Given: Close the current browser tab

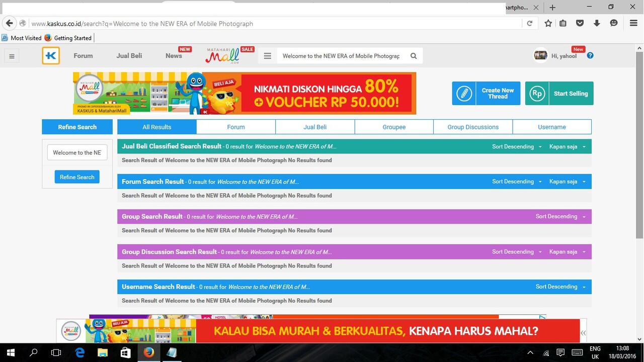Looking at the screenshot, I should pyautogui.click(x=536, y=8).
